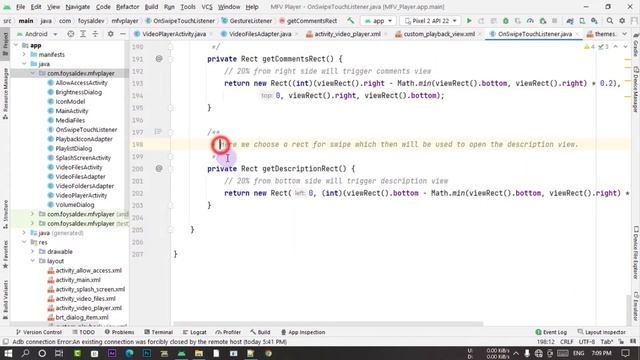
Task: Open Resource Manager side panel
Action: pos(5,93)
